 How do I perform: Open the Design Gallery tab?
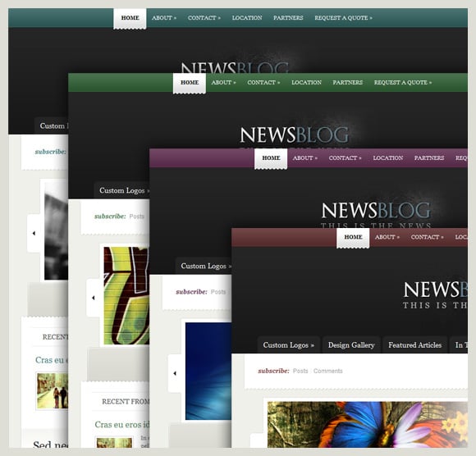point(351,345)
